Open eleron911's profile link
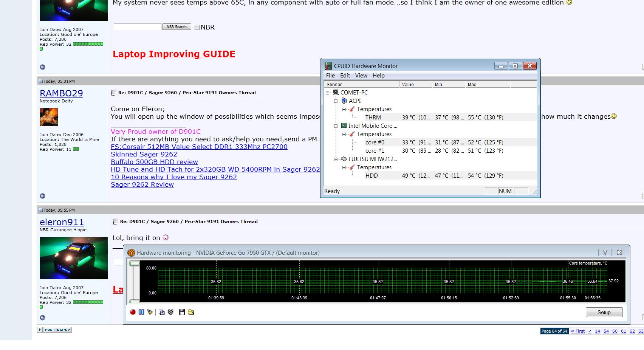Screen dimensions: 644x350 62,222
